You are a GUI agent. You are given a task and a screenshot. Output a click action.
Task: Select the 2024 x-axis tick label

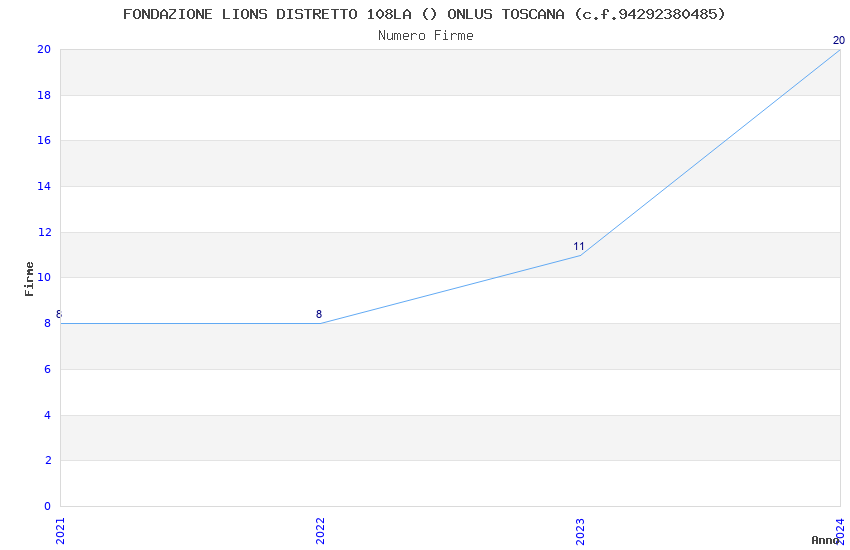[x=840, y=531]
